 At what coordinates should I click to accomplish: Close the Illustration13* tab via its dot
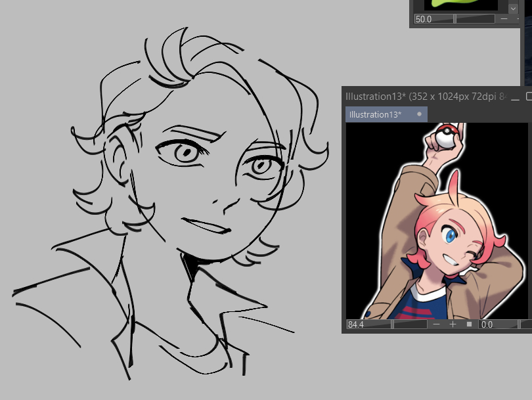419,114
